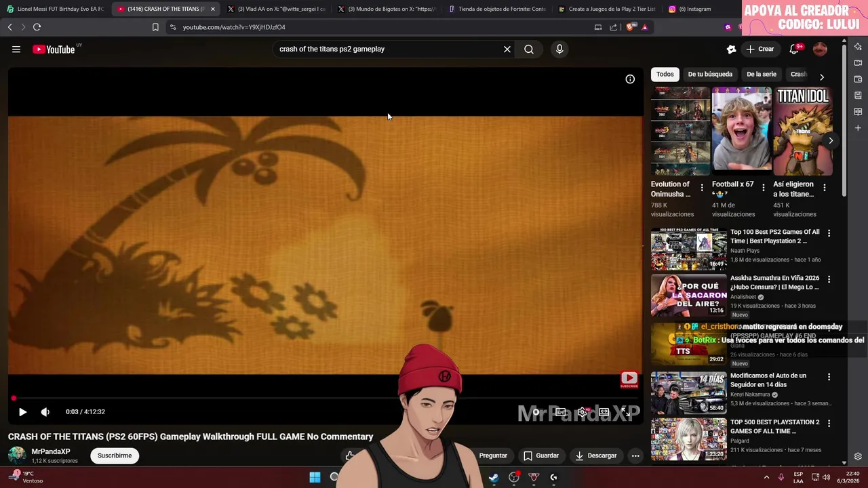The image size is (868, 488).
Task: Switch to theater mode view
Action: [x=604, y=411]
